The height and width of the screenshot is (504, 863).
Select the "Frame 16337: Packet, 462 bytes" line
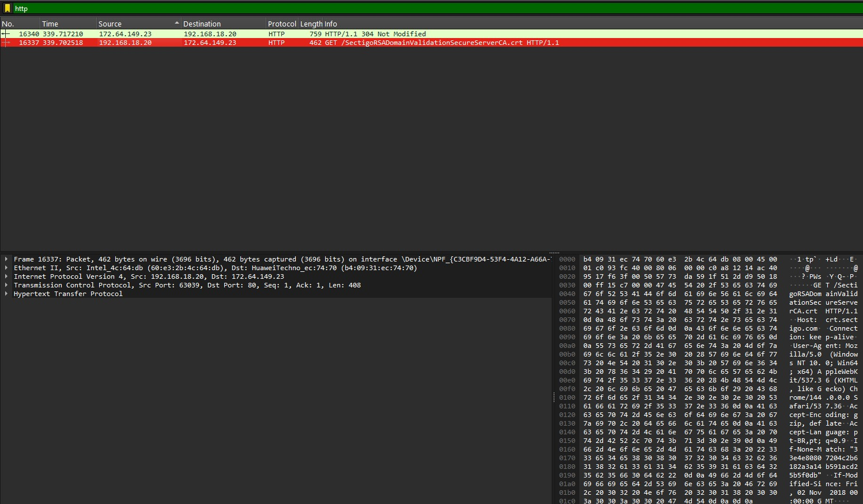[x=282, y=259]
